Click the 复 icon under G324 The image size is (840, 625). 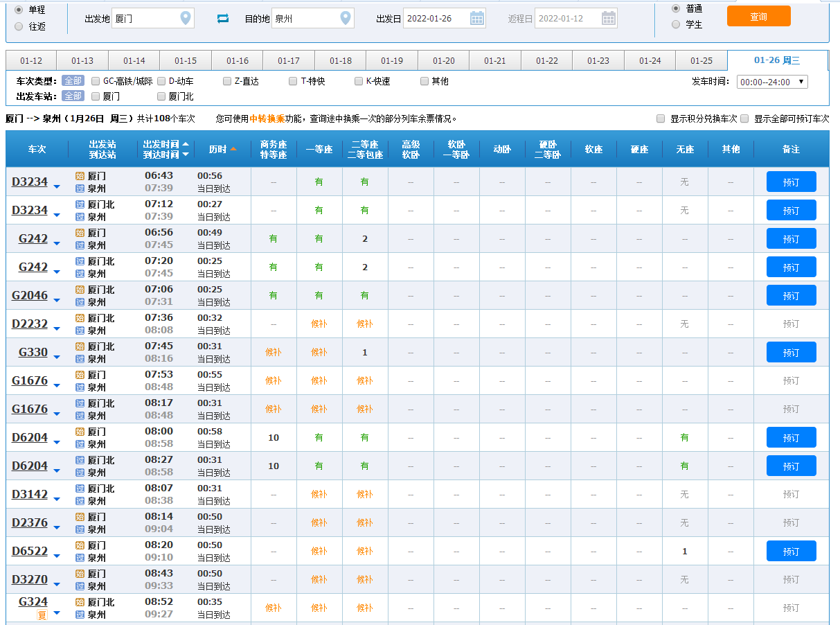click(42, 615)
